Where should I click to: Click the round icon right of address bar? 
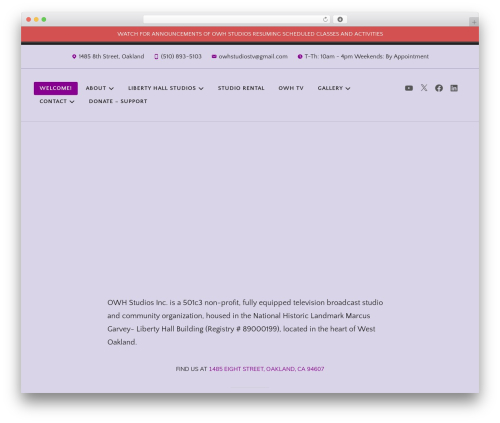point(340,20)
